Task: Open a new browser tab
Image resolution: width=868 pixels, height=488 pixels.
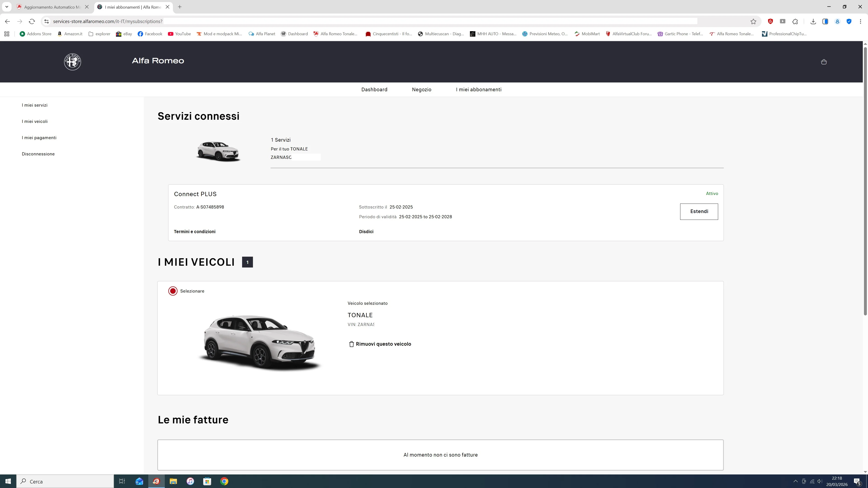Action: pyautogui.click(x=180, y=7)
